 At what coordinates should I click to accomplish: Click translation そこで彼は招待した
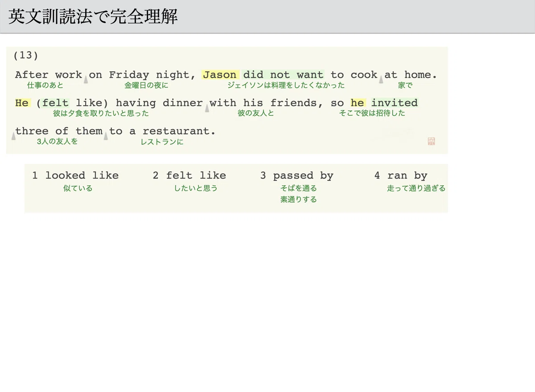(x=372, y=114)
